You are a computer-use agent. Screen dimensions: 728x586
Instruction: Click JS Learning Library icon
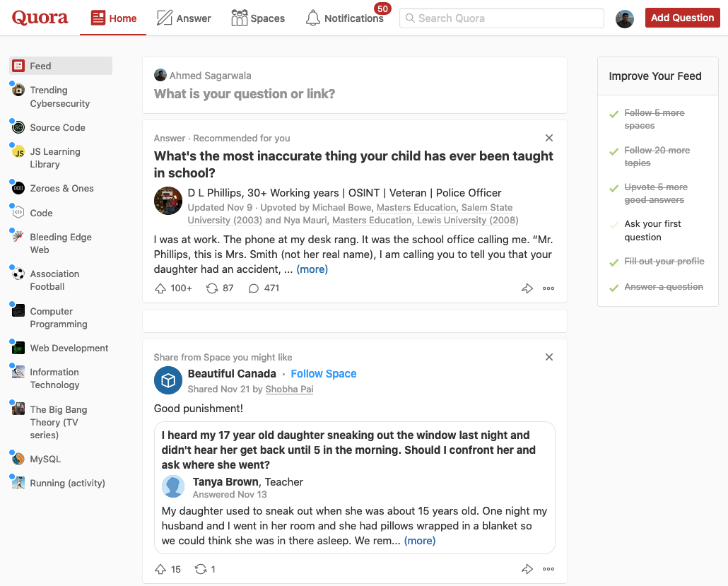tap(18, 151)
